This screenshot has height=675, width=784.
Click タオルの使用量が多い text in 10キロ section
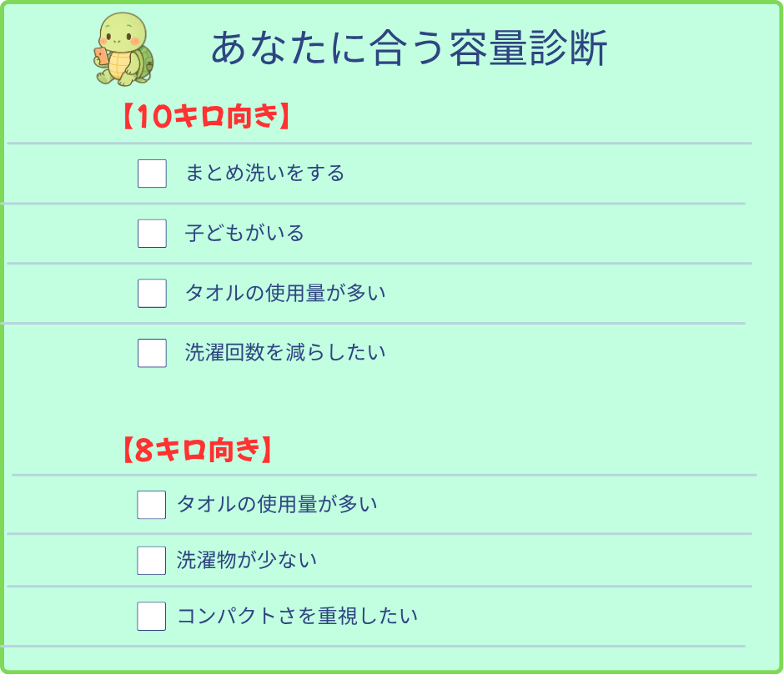(285, 294)
